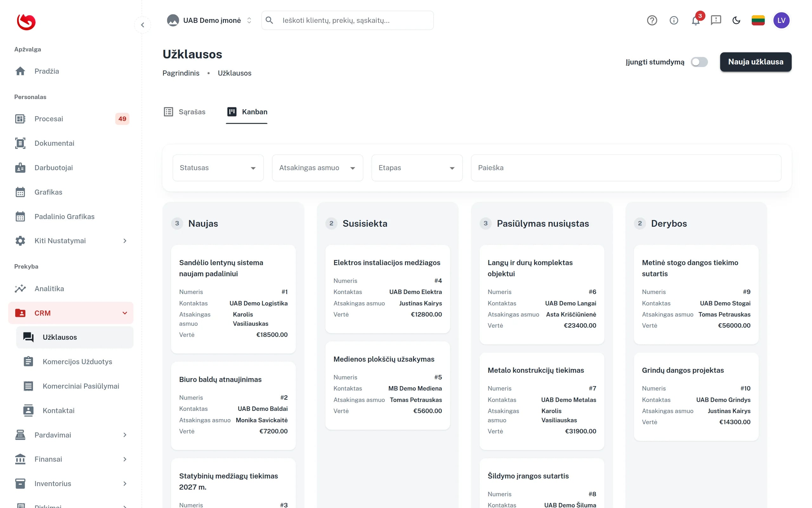Screen dimensions: 812x508
Task: Click the Nauja užklausa button
Action: point(756,62)
